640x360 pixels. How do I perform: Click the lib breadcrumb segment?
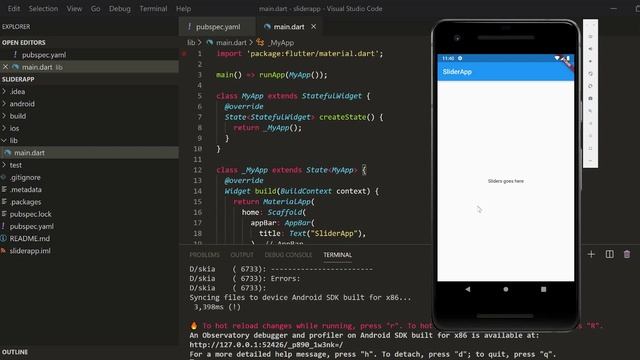[191, 42]
